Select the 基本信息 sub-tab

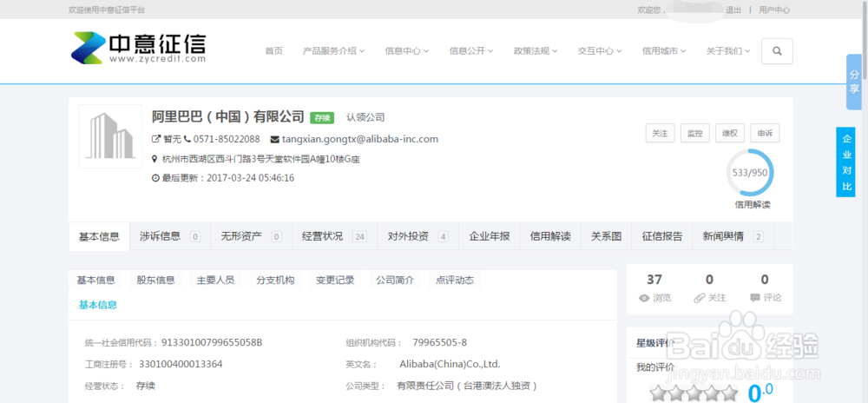point(95,281)
